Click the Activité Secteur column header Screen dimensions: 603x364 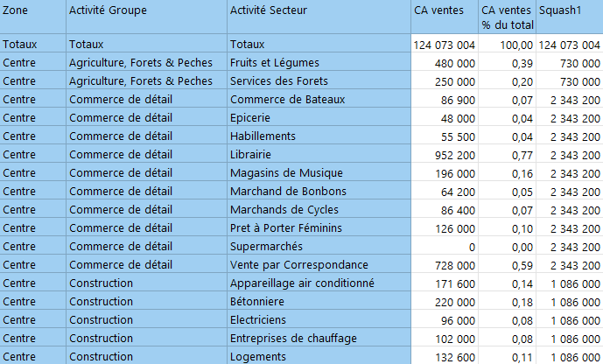[319, 17]
